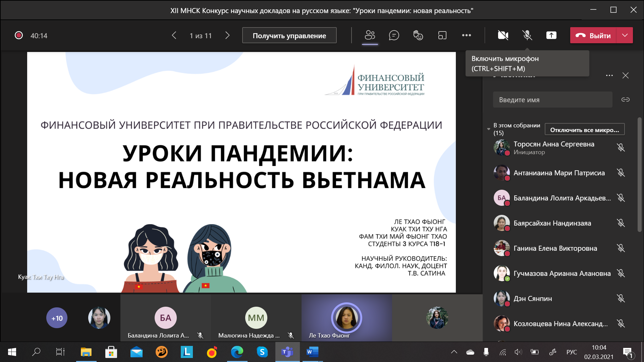Click the Введите имя input field
Viewport: 644px width, 362px height.
click(552, 100)
